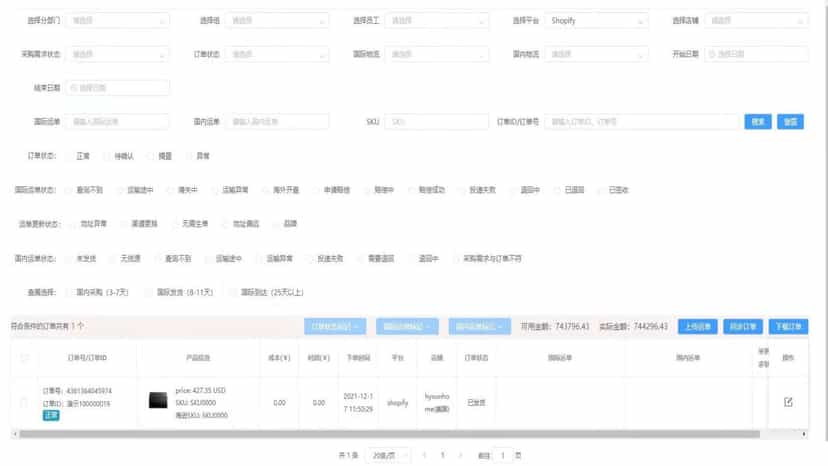Check 已退回 international waybill status

[557, 190]
